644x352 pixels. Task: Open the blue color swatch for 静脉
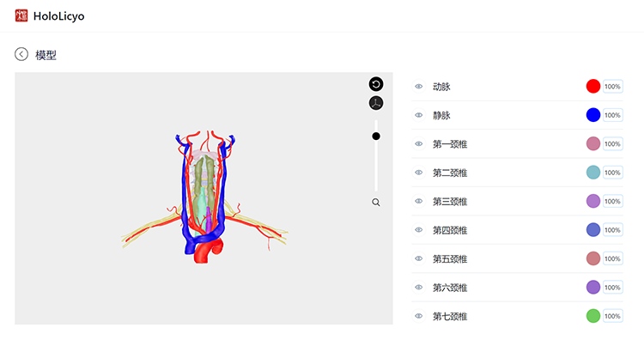tap(593, 115)
